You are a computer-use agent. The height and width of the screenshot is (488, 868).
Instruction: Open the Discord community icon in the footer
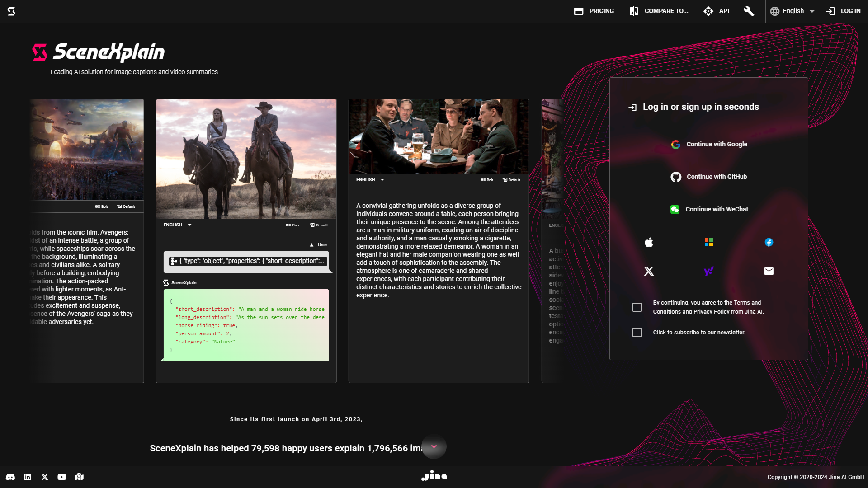pos(10,477)
